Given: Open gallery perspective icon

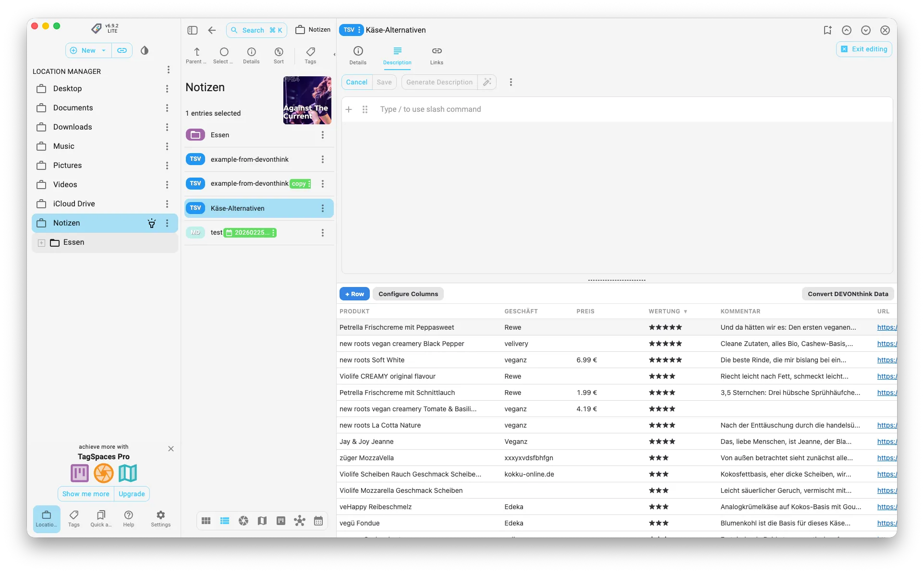Looking at the screenshot, I should click(243, 521).
